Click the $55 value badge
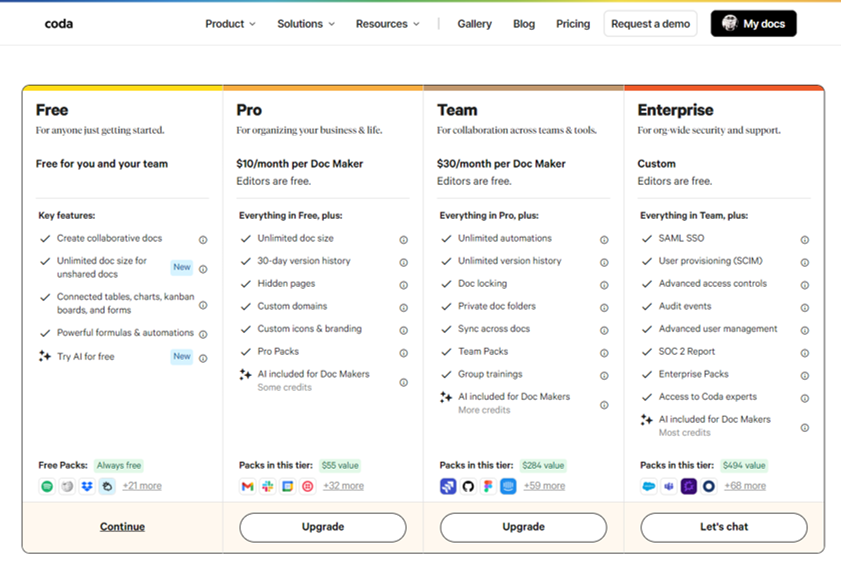 pos(340,465)
